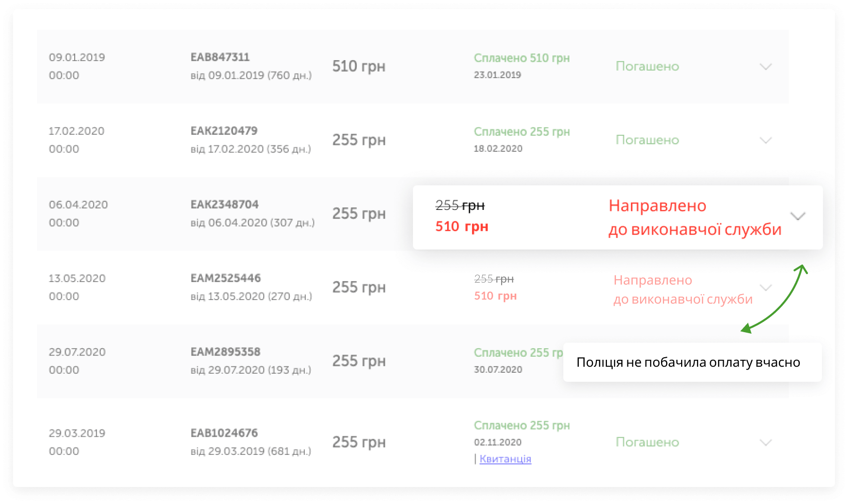
Task: Click the red 510 грн amount in highlighted card
Action: click(x=462, y=227)
